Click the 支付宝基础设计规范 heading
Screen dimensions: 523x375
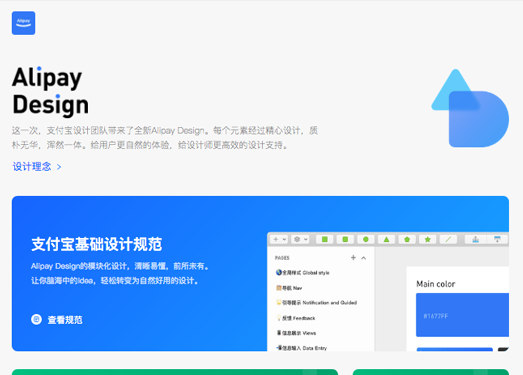[x=97, y=244]
